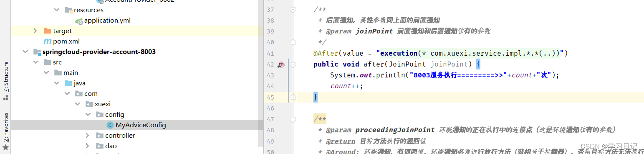Image resolution: width=644 pixels, height=154 pixels.
Task: Collapse the src folder
Action: coord(36,62)
